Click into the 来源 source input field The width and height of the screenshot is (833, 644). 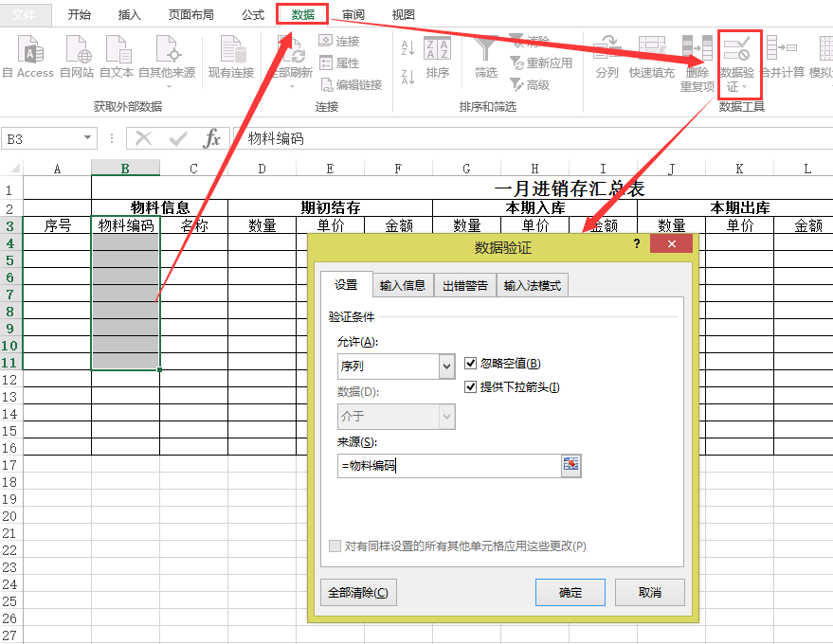[447, 465]
